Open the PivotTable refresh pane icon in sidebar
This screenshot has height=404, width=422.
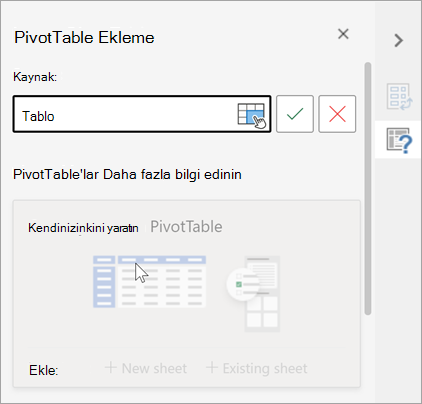tap(399, 97)
